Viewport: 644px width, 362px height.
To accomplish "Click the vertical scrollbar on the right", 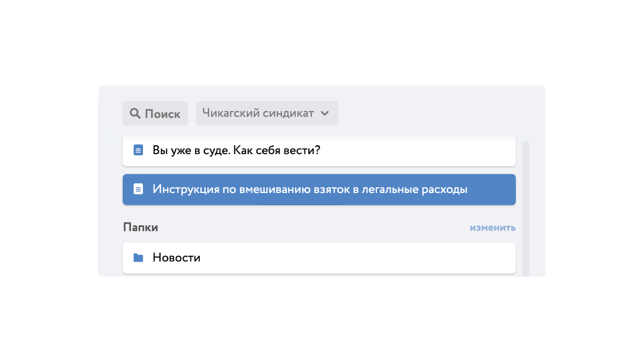I will [x=526, y=209].
